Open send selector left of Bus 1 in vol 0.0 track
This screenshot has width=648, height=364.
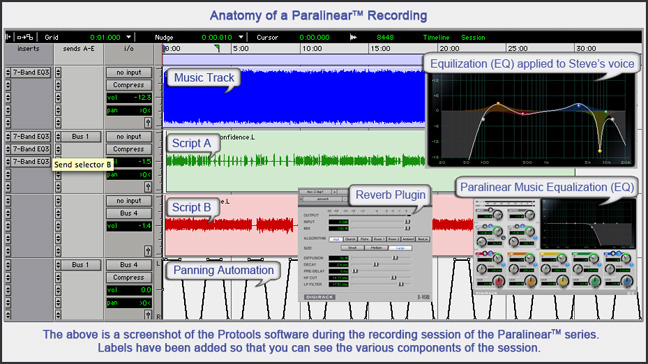(x=58, y=265)
